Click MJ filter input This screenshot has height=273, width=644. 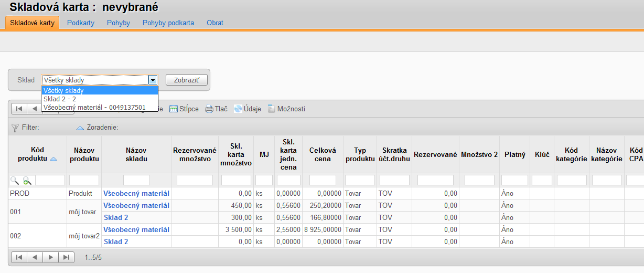[x=264, y=180]
